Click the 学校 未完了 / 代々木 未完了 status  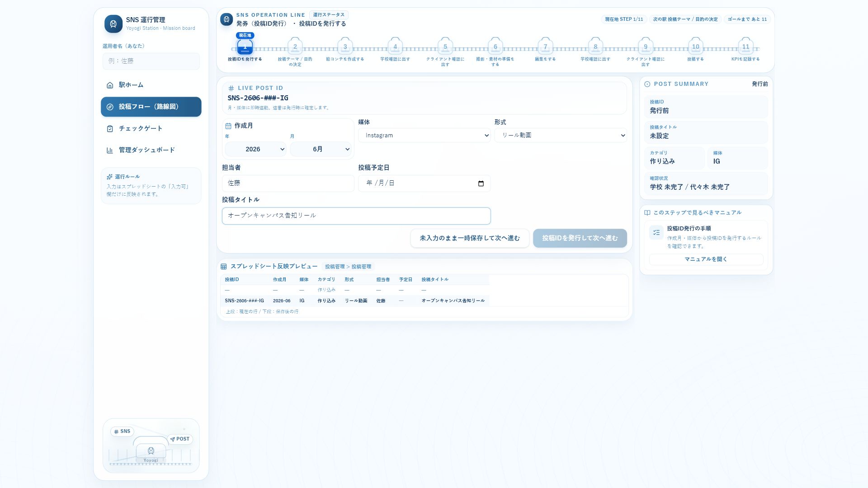[690, 187]
